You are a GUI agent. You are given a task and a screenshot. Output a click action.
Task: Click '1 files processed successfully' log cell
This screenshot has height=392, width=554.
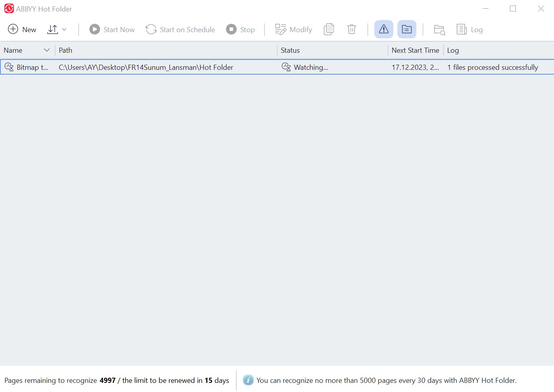(x=492, y=67)
